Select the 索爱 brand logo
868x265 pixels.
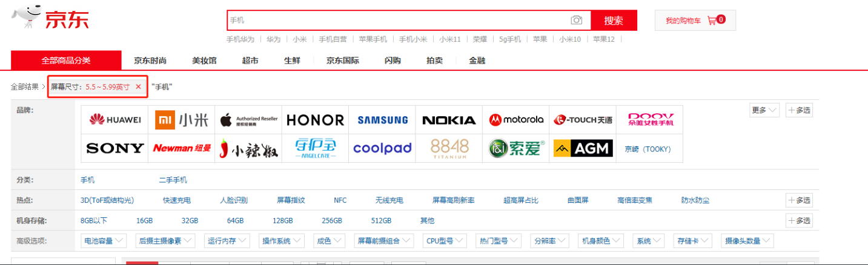[x=516, y=148]
